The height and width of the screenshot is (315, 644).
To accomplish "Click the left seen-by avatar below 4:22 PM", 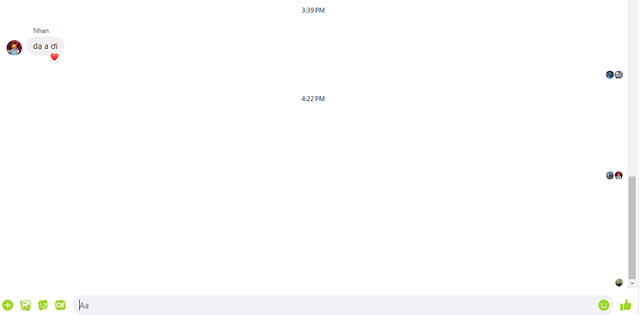I will (610, 175).
